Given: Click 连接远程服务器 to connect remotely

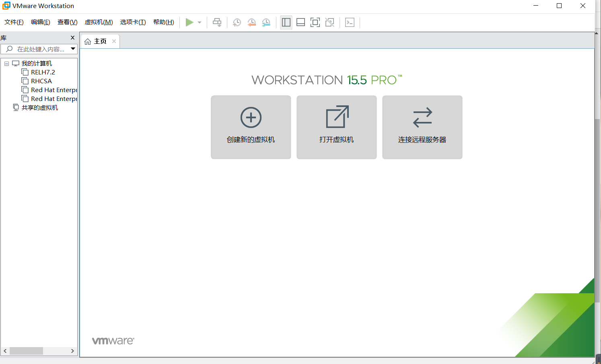Looking at the screenshot, I should coord(422,127).
